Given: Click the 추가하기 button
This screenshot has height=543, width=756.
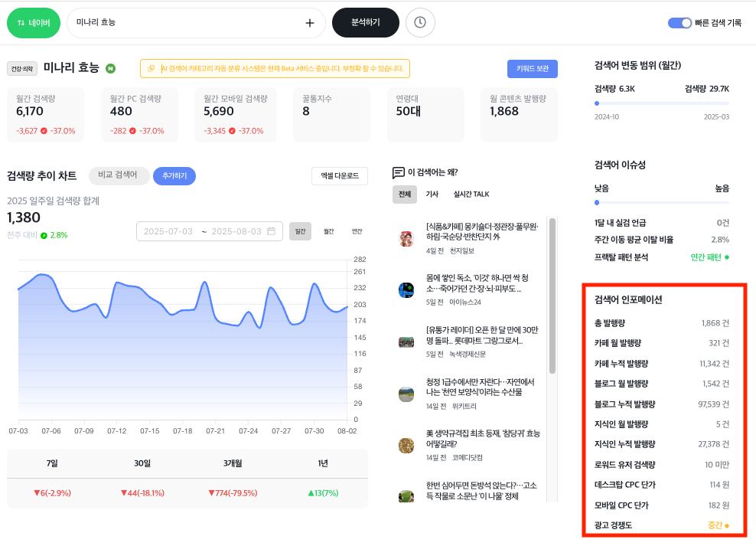Looking at the screenshot, I should pos(174,175).
